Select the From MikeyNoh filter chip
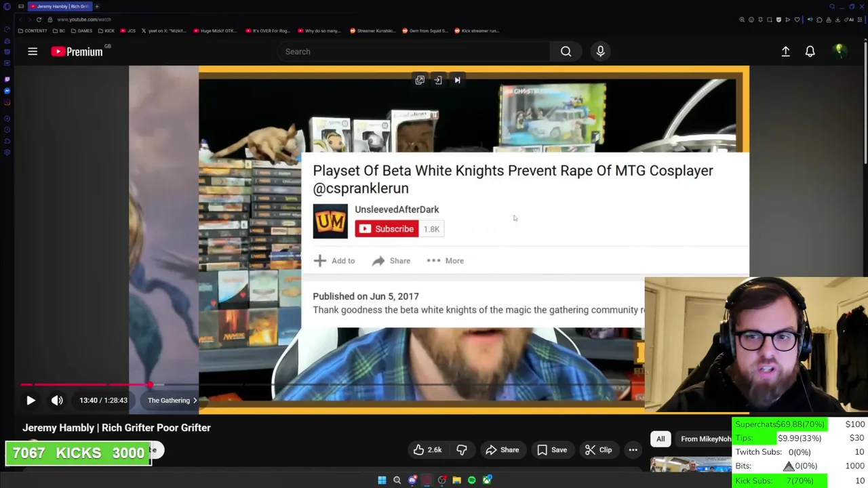868x488 pixels. click(x=705, y=439)
